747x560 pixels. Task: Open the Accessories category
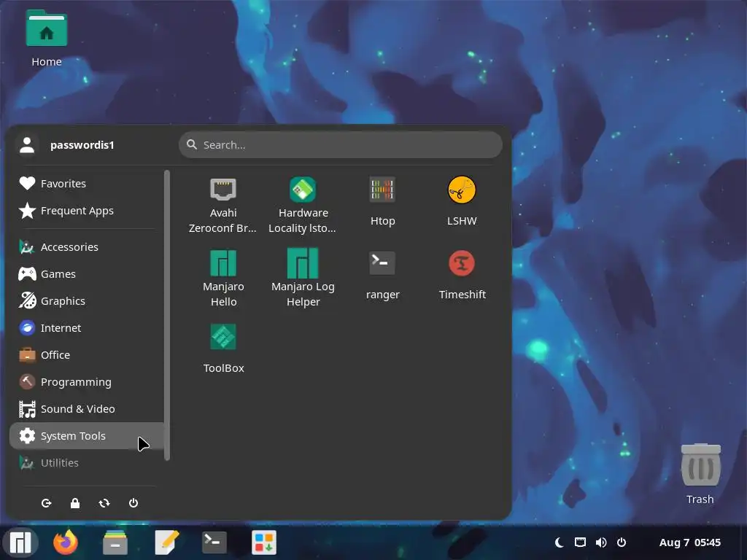(87, 246)
